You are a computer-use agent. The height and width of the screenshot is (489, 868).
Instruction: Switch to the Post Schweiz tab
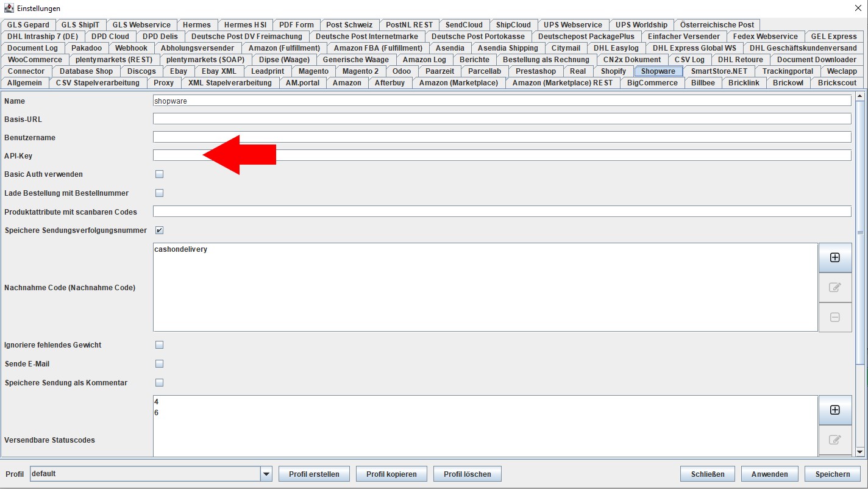[x=349, y=25]
